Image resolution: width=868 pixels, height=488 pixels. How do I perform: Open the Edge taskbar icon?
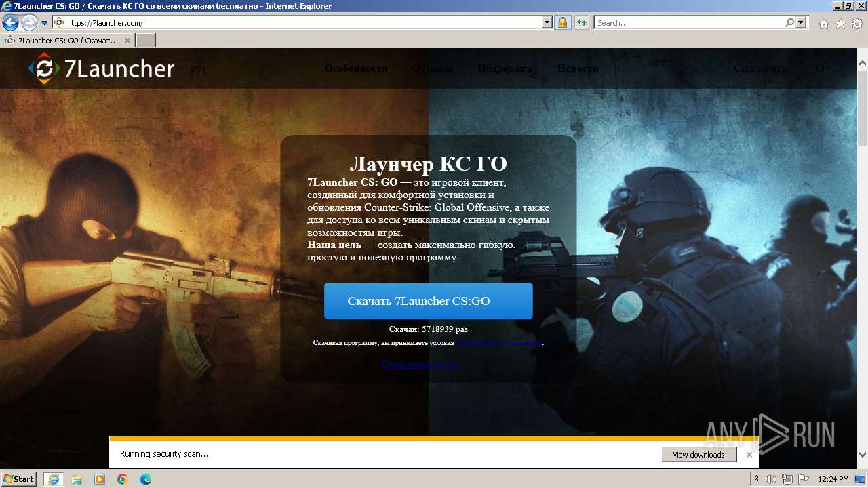145,479
